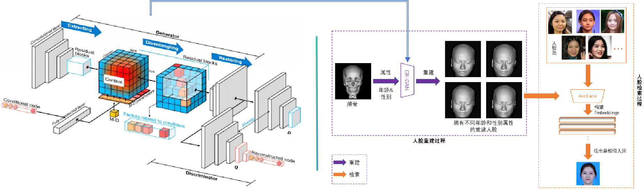Screen dimensions: 644x190
Task: Click the bottom-right reconstructed face render
Action: pos(504,100)
